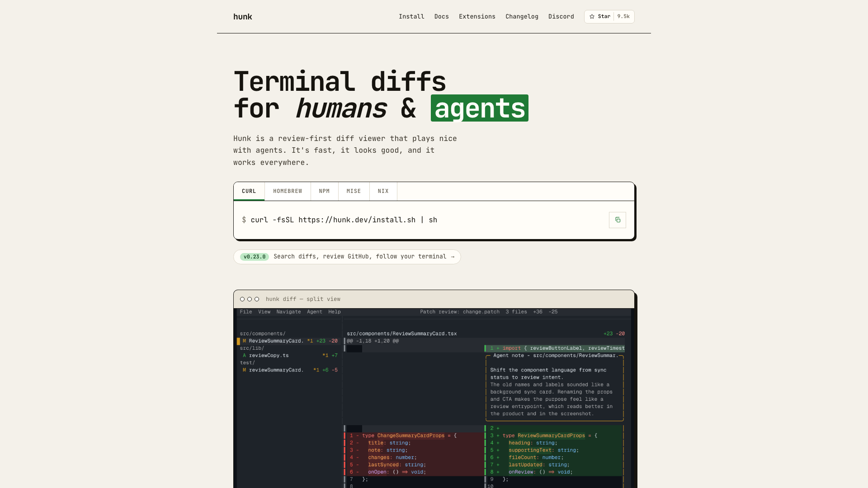This screenshot has height=488, width=868.
Task: Open the Docs page
Action: pos(442,17)
